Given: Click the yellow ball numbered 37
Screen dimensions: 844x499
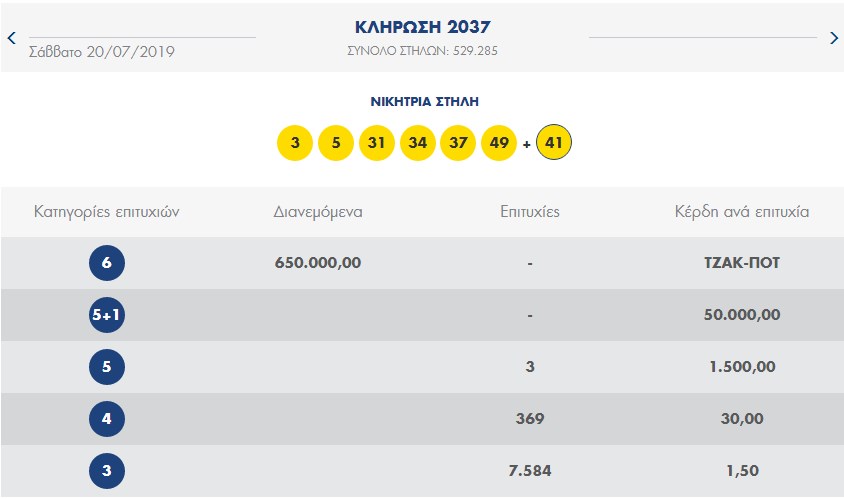Looking at the screenshot, I should coord(458,143).
